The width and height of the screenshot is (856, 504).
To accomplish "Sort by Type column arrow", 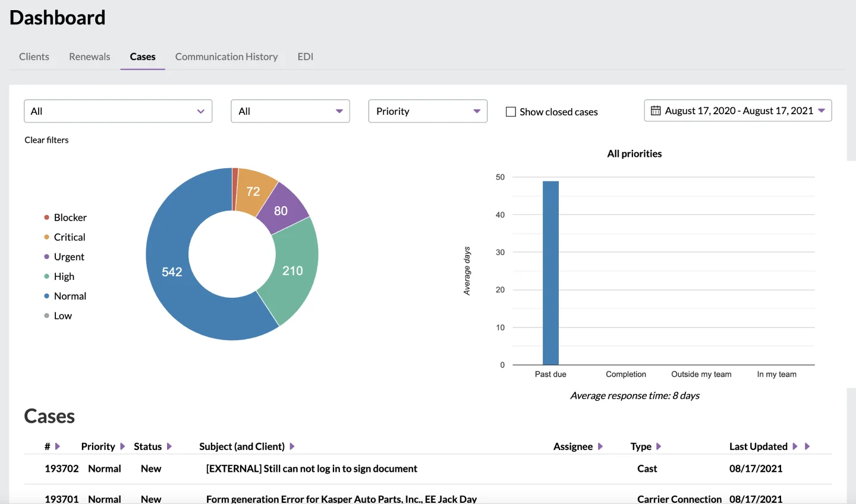I will (x=659, y=446).
